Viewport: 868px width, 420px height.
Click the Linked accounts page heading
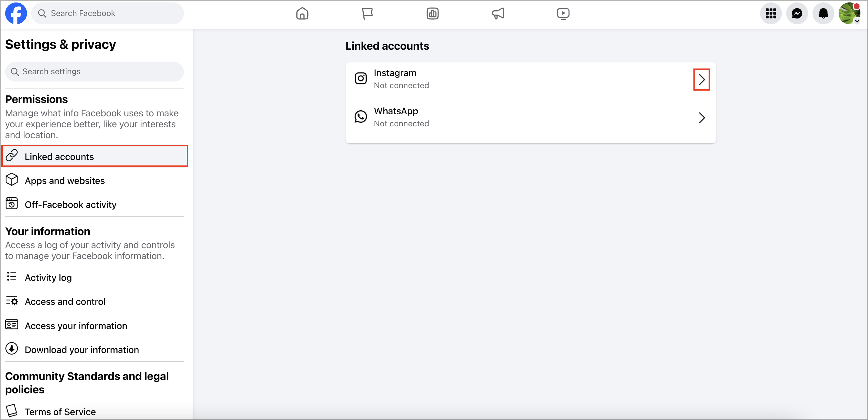[387, 46]
